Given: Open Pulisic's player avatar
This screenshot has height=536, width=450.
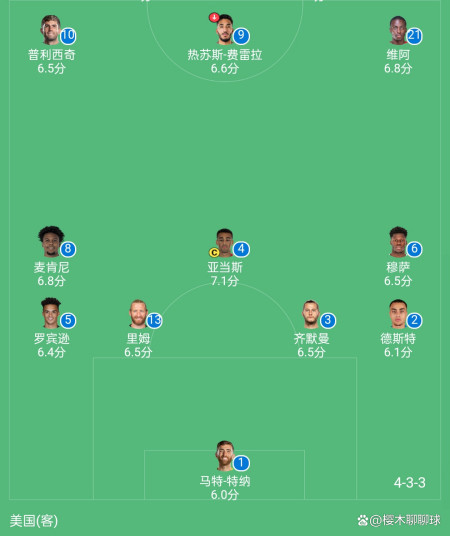Looking at the screenshot, I should (x=51, y=30).
